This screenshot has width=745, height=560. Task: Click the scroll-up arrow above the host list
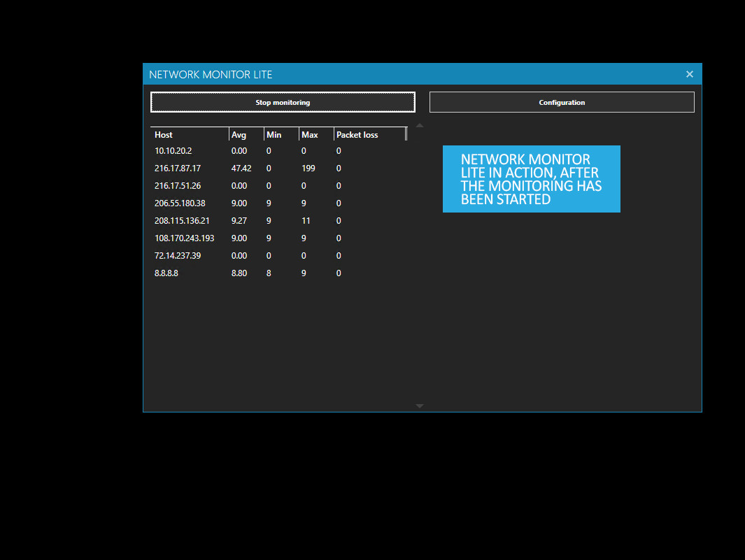pos(419,124)
